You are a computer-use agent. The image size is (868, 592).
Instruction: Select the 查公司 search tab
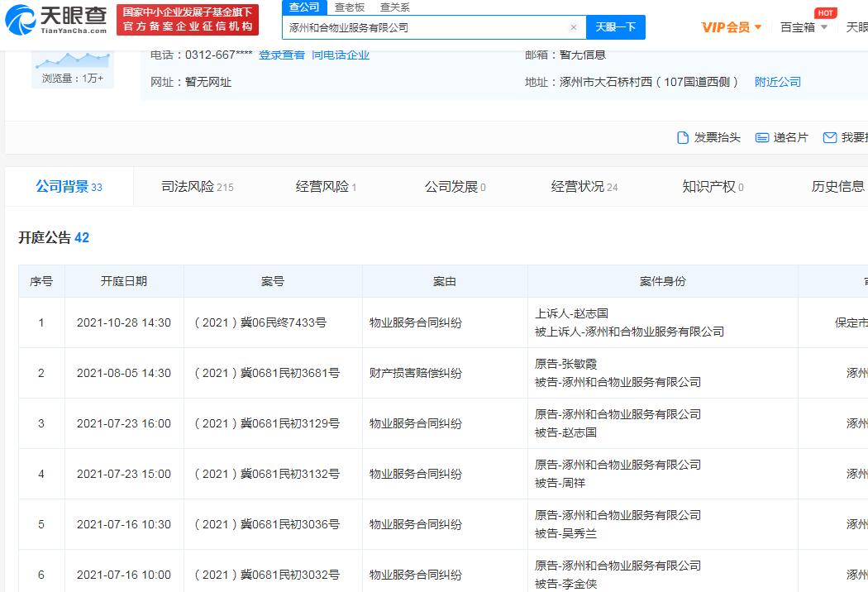pyautogui.click(x=303, y=7)
